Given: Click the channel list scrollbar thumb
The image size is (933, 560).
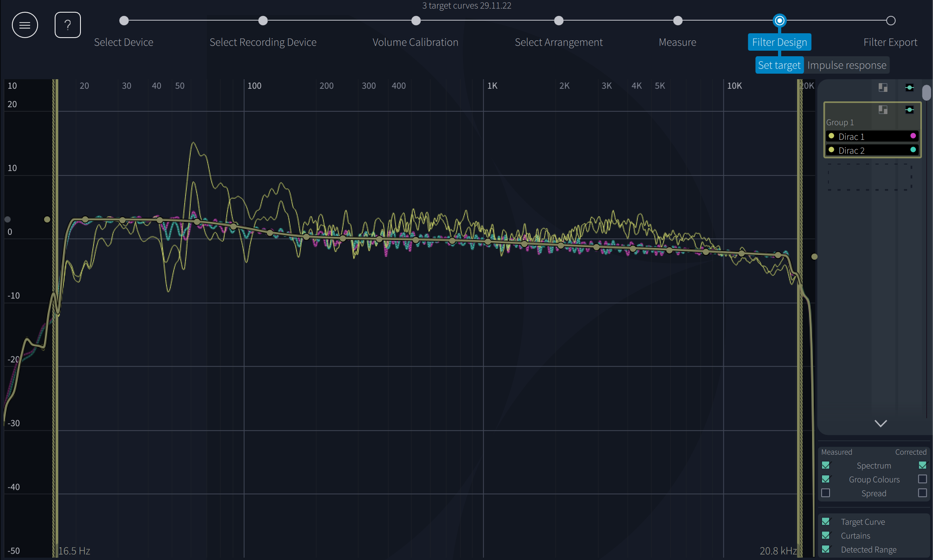Looking at the screenshot, I should click(x=926, y=93).
